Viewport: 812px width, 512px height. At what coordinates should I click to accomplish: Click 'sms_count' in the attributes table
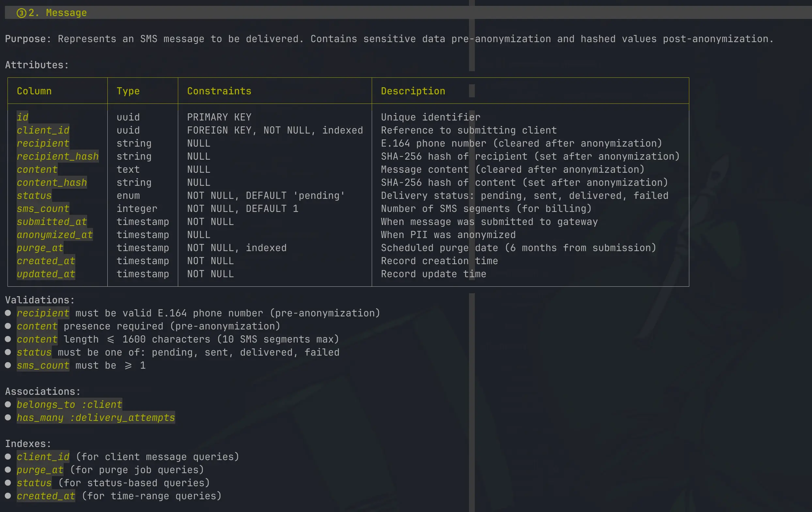[43, 209]
